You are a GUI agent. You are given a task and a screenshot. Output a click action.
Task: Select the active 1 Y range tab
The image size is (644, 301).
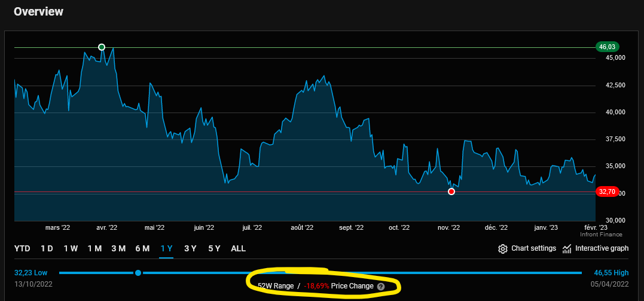click(166, 248)
